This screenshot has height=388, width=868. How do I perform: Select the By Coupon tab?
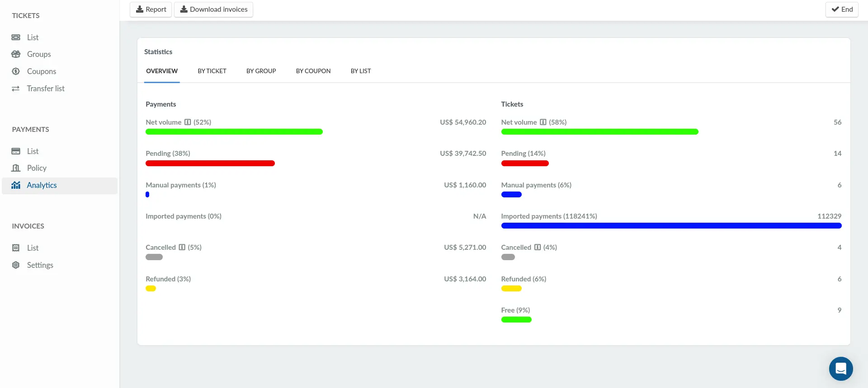coord(313,71)
